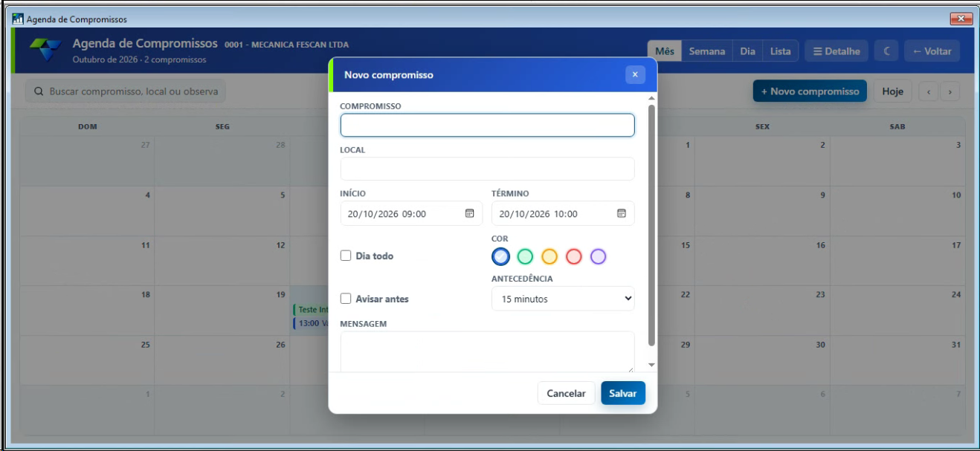Viewport: 980px width, 451px height.
Task: Click the 0001 - MECANICA FESCAN LTDA text
Action: tap(286, 45)
